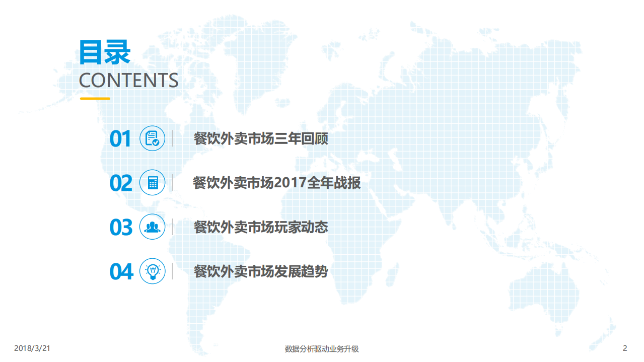Screen dimensions: 644x362
Task: Open the lightbulb icon next to 04
Action: [x=153, y=270]
